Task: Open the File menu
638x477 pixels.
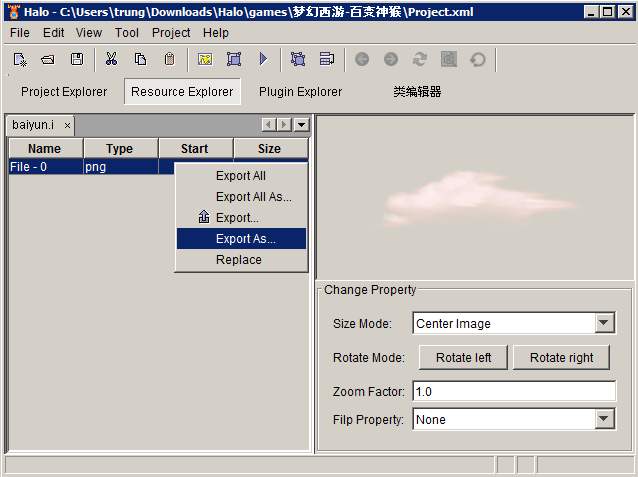Action: pos(20,33)
